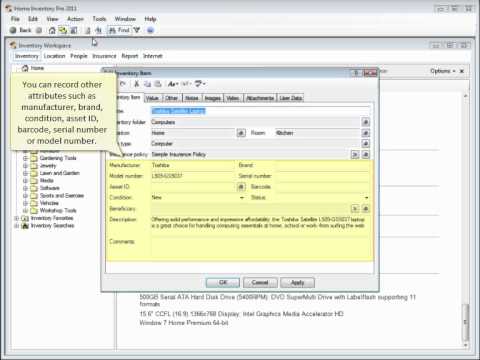
Task: Expand the Media folder node
Action: [25, 181]
